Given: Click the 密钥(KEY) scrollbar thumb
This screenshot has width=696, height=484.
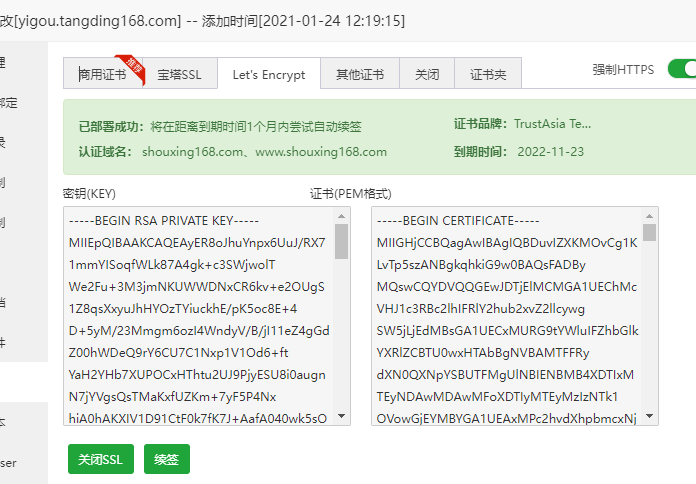Looking at the screenshot, I should (x=341, y=242).
